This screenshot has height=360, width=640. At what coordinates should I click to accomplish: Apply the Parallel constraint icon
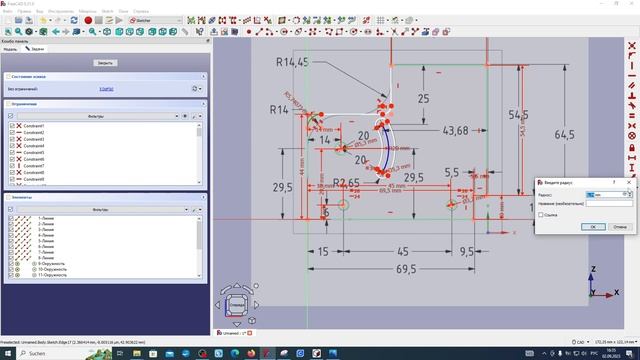(632, 85)
